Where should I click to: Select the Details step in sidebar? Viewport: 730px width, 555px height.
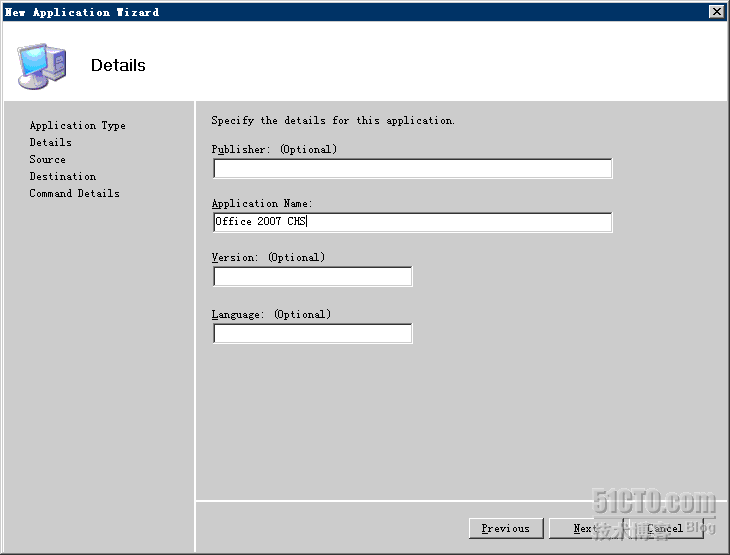50,142
